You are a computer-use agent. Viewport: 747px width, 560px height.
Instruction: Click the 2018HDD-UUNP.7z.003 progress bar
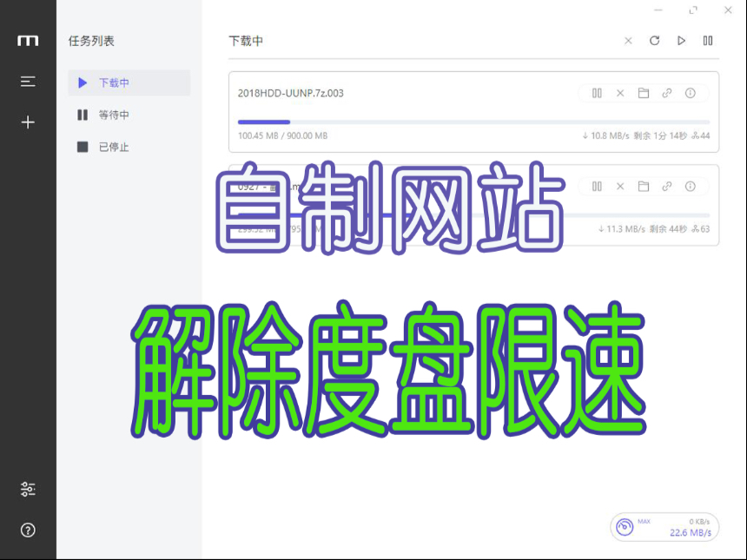(474, 122)
